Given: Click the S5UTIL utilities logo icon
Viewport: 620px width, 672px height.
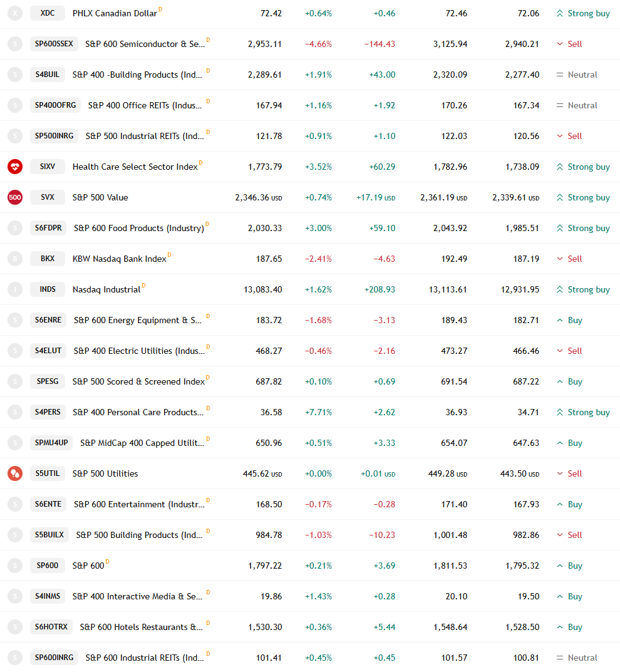Looking at the screenshot, I should [x=15, y=473].
